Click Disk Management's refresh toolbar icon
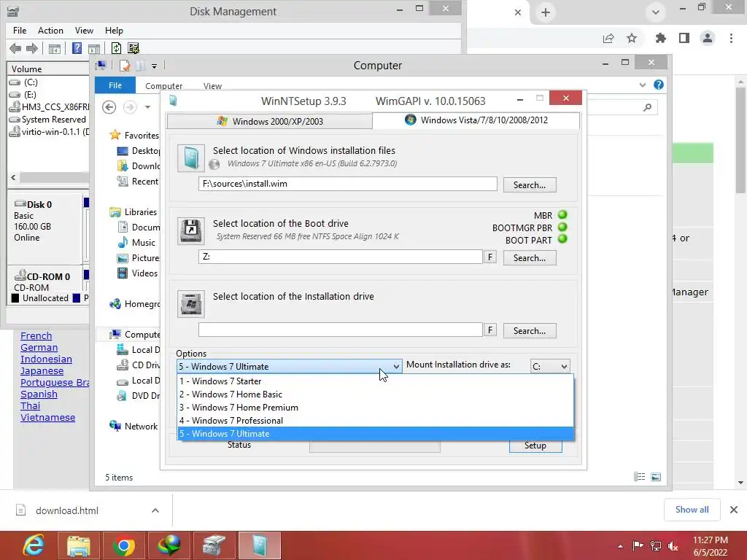This screenshot has height=560, width=747. click(116, 48)
